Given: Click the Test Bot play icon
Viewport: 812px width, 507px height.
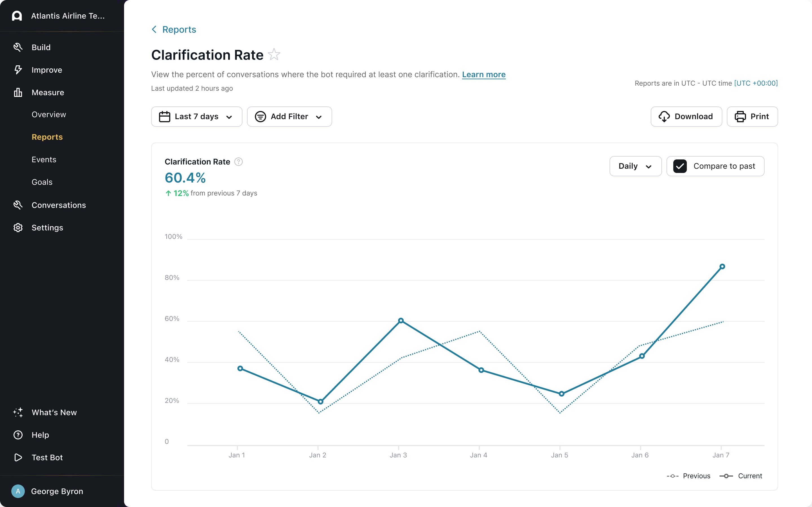Looking at the screenshot, I should [x=18, y=457].
